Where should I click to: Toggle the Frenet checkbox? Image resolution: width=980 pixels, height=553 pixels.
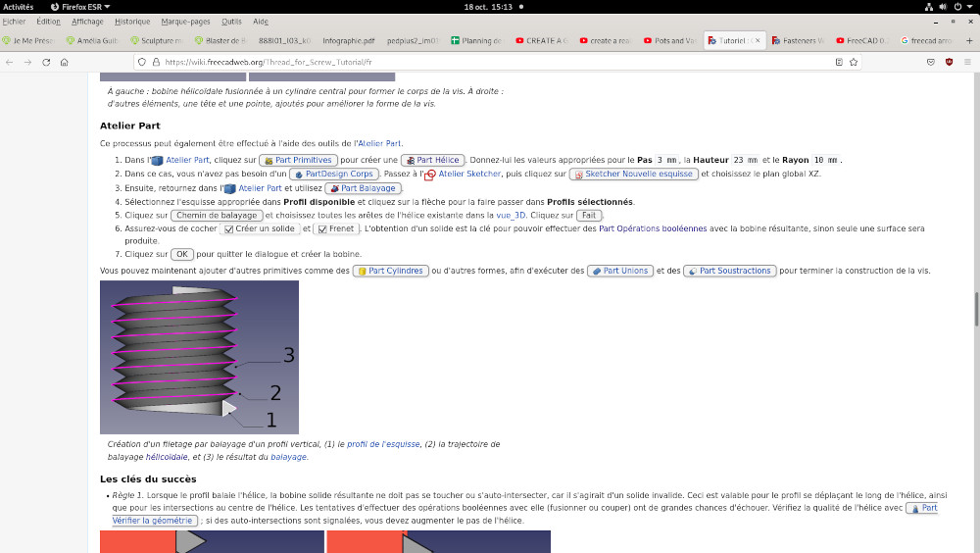(322, 229)
